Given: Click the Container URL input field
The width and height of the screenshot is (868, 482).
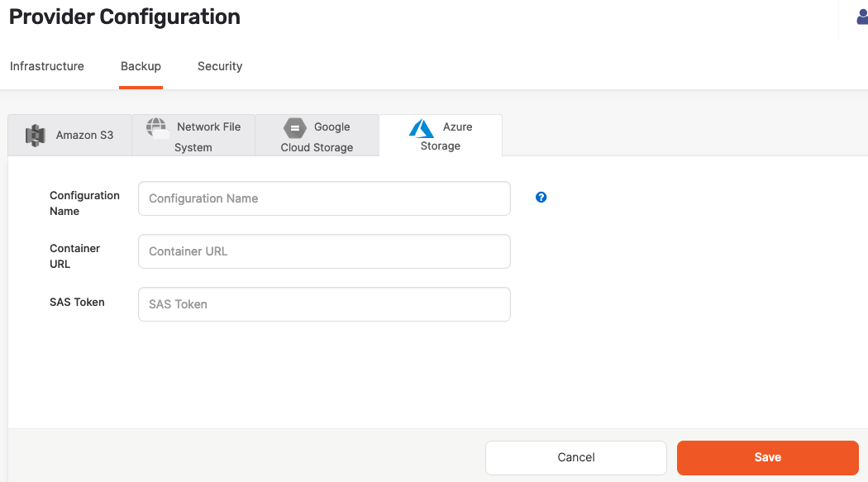Looking at the screenshot, I should (323, 251).
